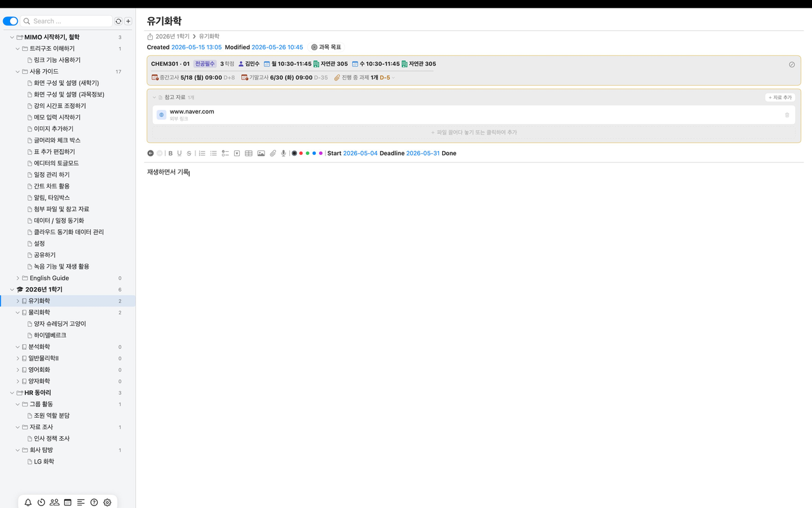Insert a toggle block

click(x=237, y=153)
